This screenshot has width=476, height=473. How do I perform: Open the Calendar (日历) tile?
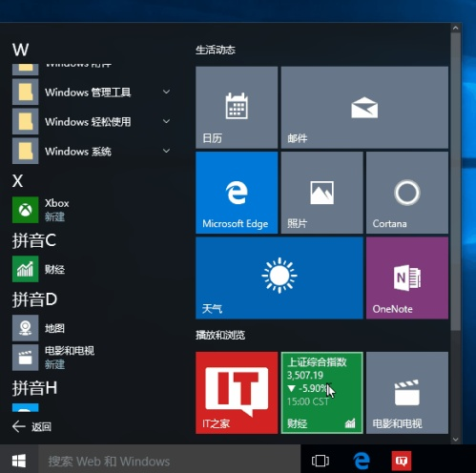pyautogui.click(x=237, y=107)
